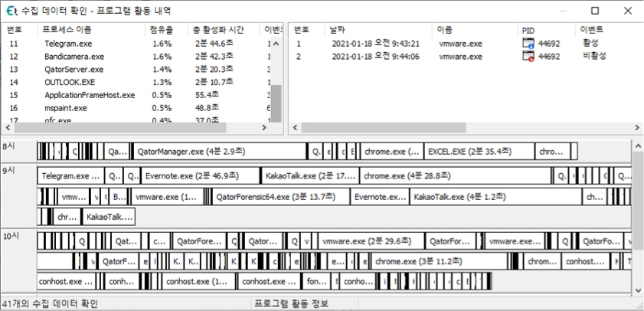
Task: Select the fon... timeline block in 10시
Action: (316, 282)
